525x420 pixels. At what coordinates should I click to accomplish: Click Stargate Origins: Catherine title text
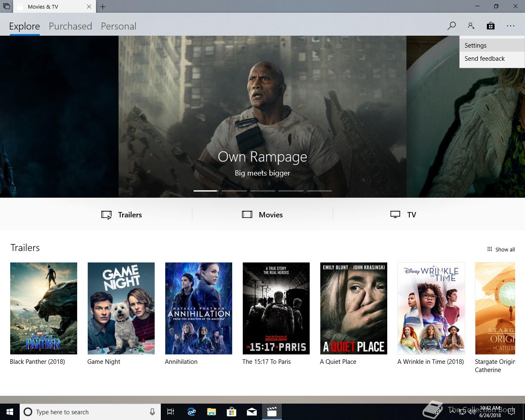click(495, 366)
